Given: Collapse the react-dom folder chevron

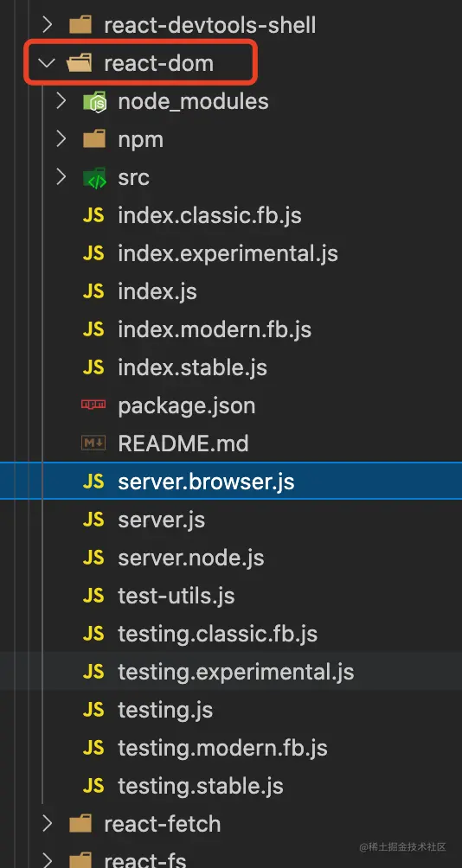Looking at the screenshot, I should pos(48,63).
